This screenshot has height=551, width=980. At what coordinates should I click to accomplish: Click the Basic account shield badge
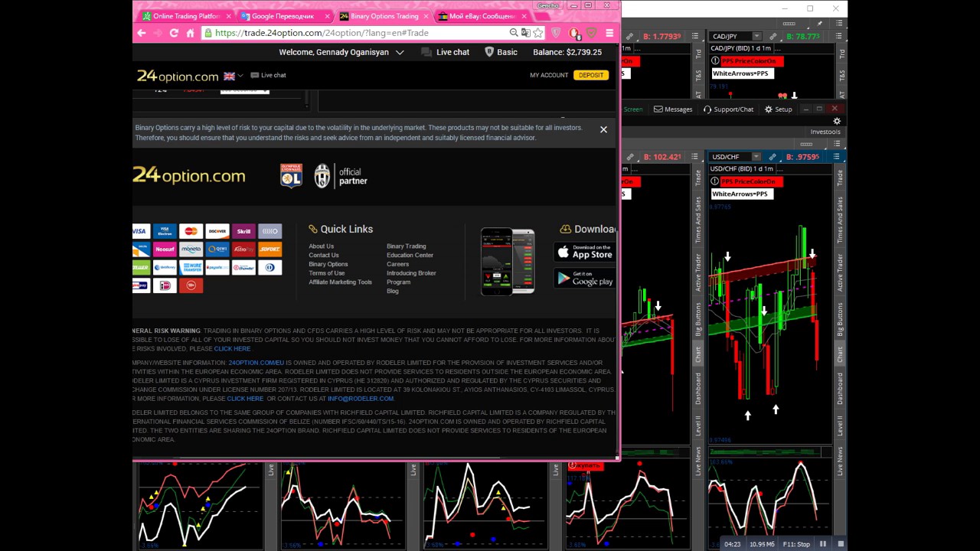(501, 52)
